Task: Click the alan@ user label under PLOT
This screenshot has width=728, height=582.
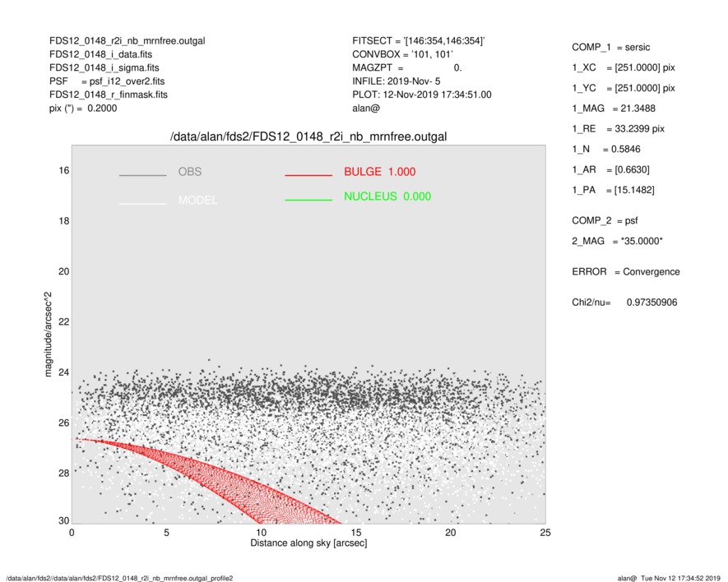Action: [x=366, y=109]
